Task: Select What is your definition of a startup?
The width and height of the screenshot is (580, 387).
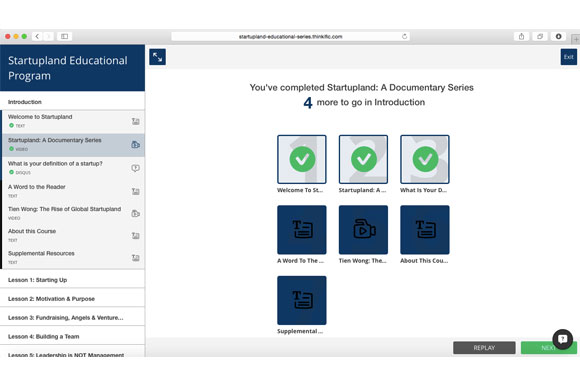Action: (x=73, y=168)
